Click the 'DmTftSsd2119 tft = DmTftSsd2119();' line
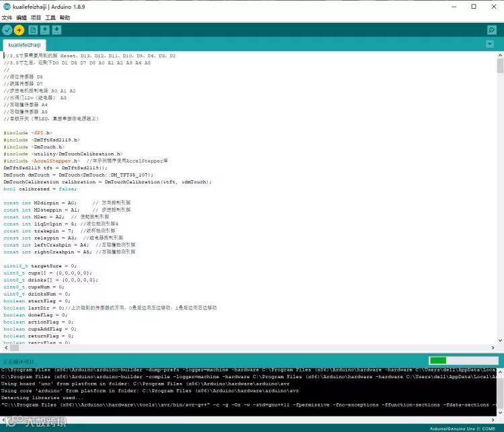The image size is (504, 432). pyautogui.click(x=56, y=168)
